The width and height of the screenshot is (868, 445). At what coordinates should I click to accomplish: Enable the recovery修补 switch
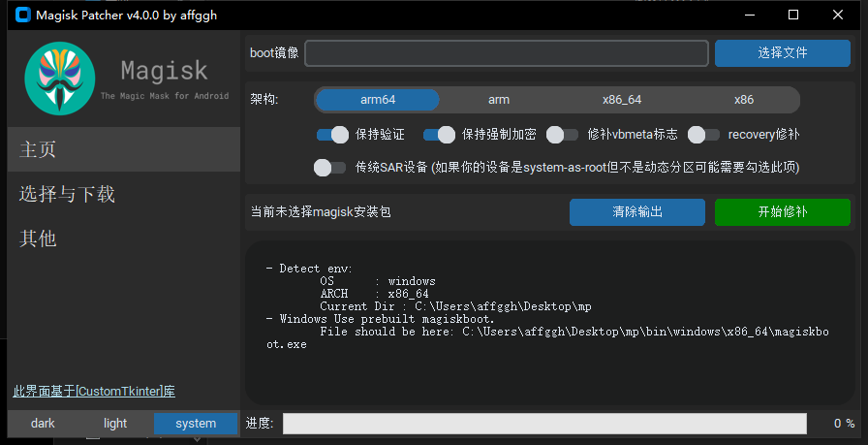[704, 135]
